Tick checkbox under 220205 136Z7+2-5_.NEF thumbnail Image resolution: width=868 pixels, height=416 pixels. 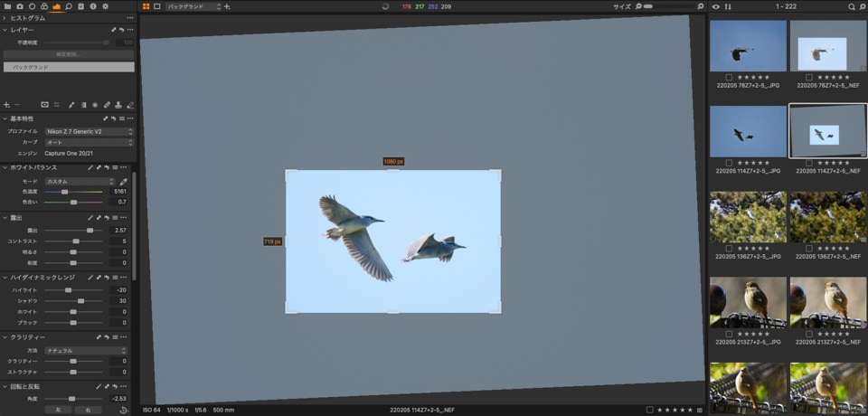click(809, 248)
